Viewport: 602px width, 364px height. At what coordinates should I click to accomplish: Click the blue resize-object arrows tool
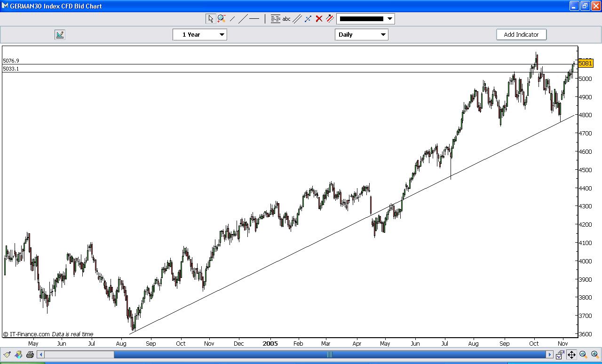pos(308,19)
